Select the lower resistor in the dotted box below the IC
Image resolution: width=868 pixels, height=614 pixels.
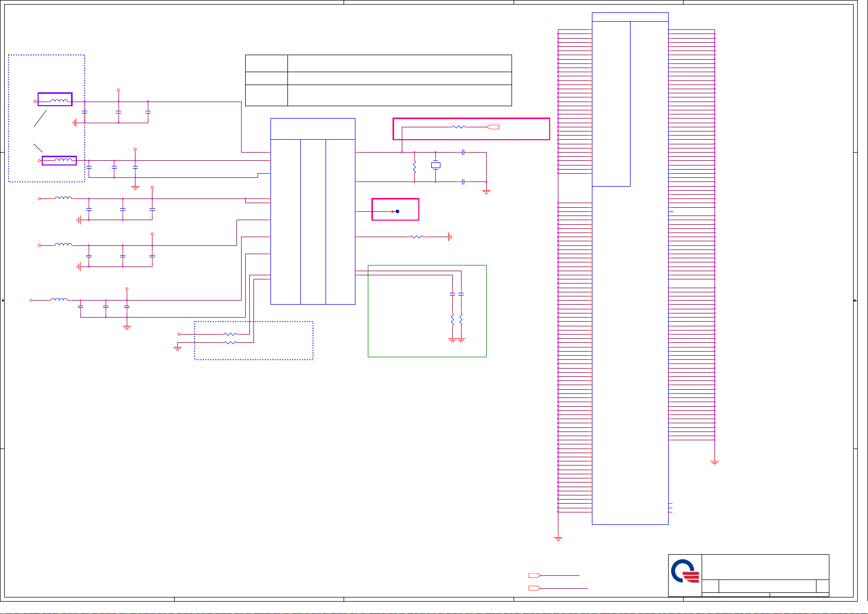231,342
